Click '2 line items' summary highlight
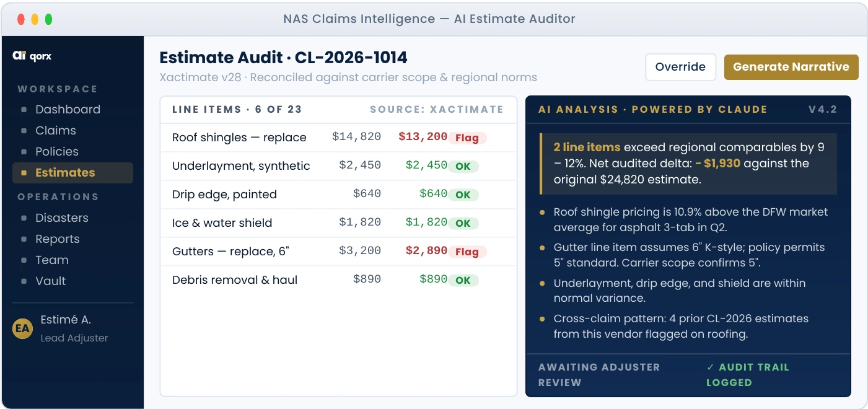Screen dimensions: 868x409 [x=587, y=147]
